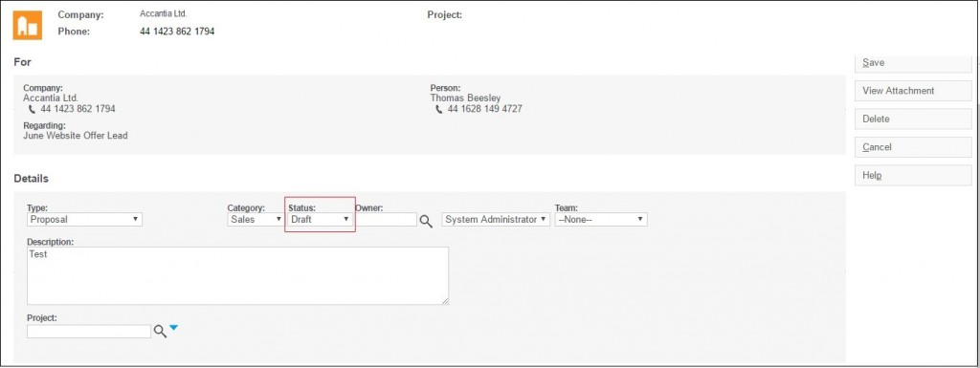
Task: Click the phone icon under Thomas Beesley
Action: pos(438,109)
